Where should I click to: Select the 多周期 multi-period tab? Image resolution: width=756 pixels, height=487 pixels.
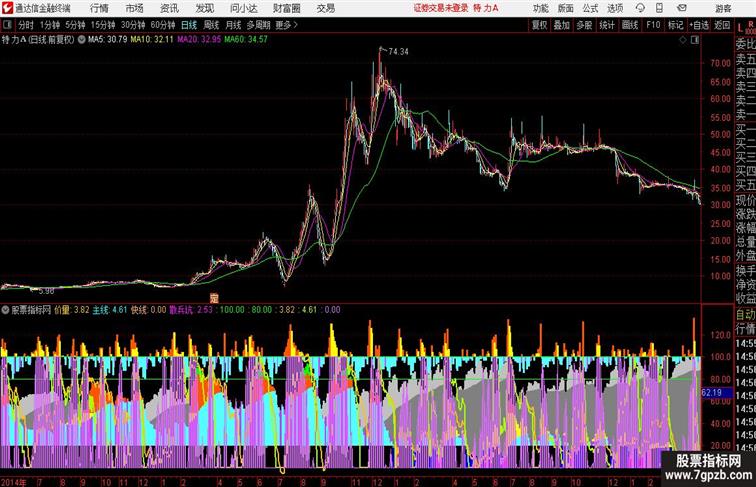click(258, 25)
